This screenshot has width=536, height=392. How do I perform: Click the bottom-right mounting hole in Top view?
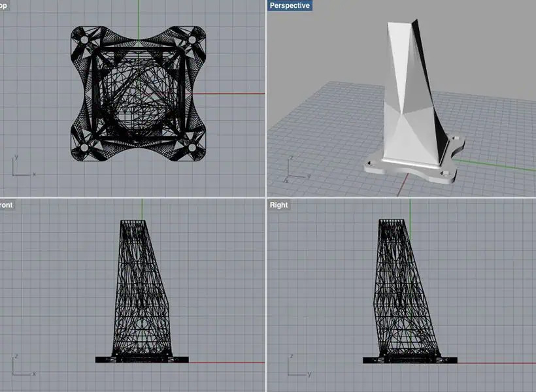point(193,148)
